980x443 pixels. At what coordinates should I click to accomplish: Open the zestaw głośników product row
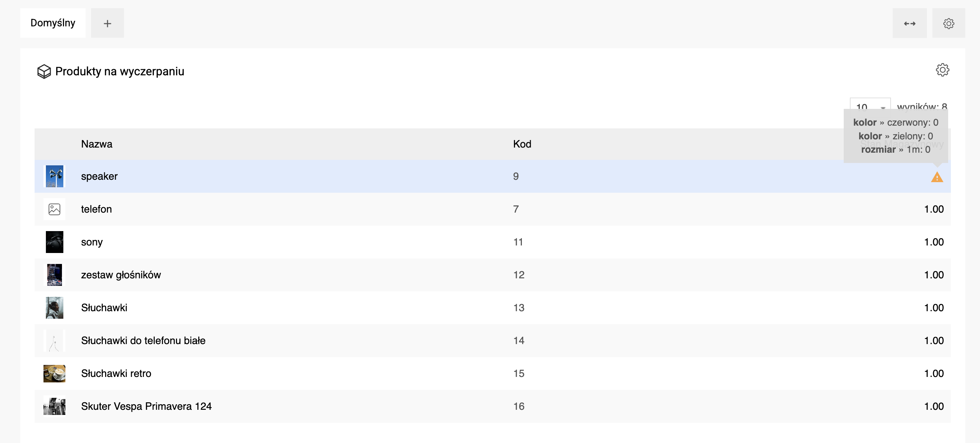click(x=121, y=275)
